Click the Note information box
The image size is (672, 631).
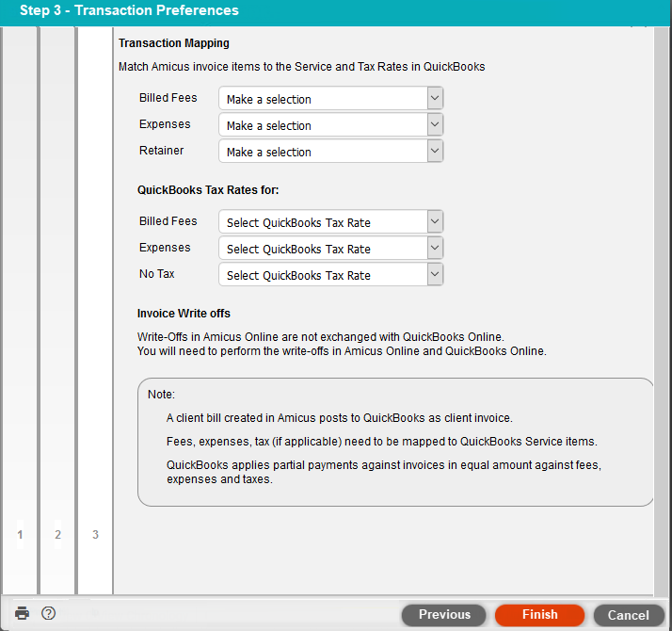pos(395,443)
